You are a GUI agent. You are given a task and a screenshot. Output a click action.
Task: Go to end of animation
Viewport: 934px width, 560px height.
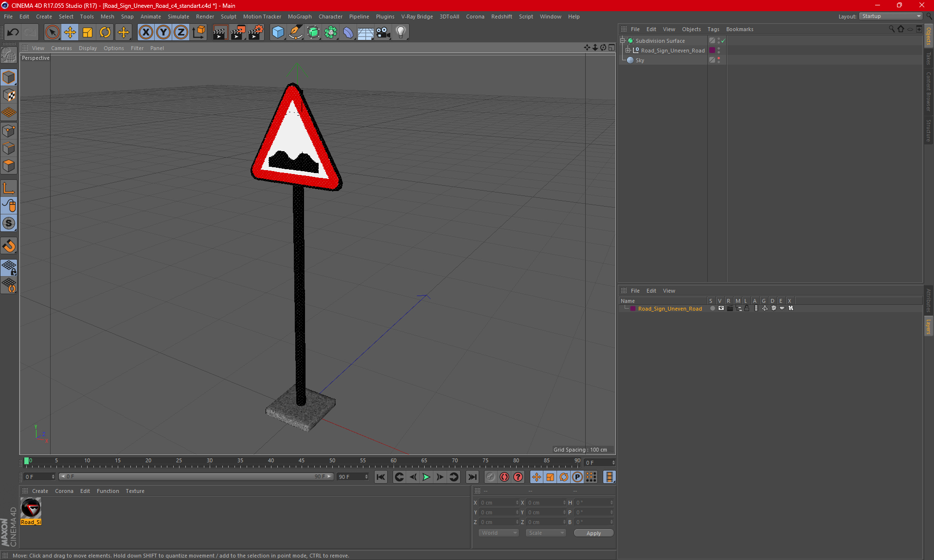pos(472,477)
